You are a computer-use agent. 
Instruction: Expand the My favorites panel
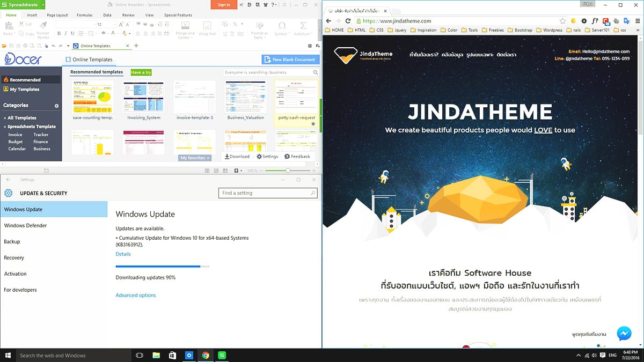pyautogui.click(x=195, y=158)
